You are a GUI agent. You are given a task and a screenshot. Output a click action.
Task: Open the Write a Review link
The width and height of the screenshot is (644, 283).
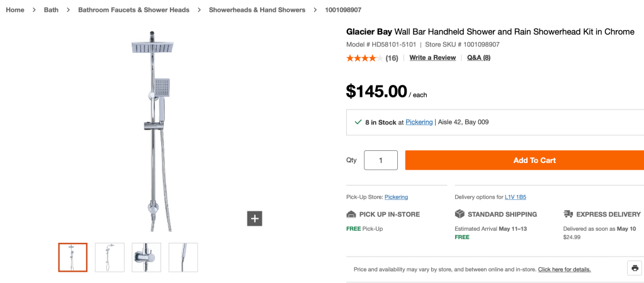pos(432,58)
